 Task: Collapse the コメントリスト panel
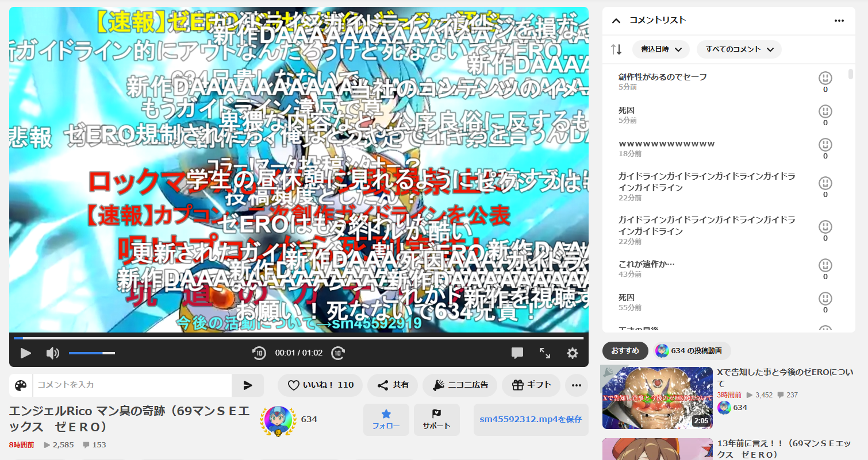click(616, 21)
